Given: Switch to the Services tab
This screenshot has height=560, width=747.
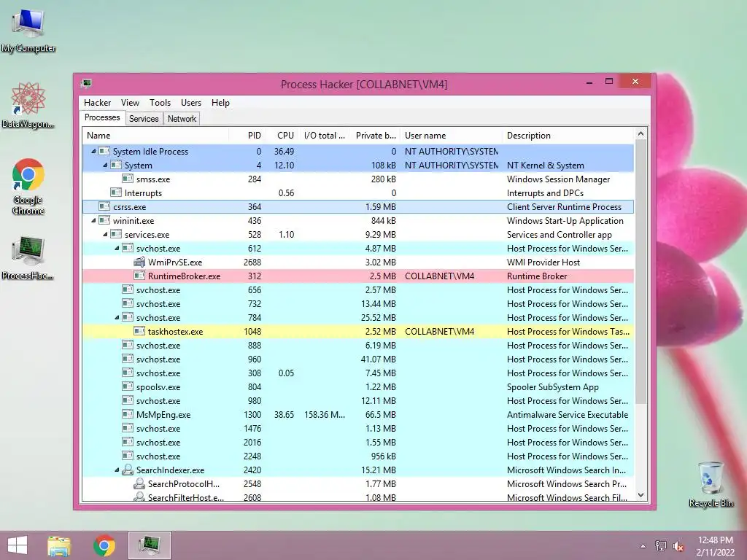Looking at the screenshot, I should pos(144,119).
